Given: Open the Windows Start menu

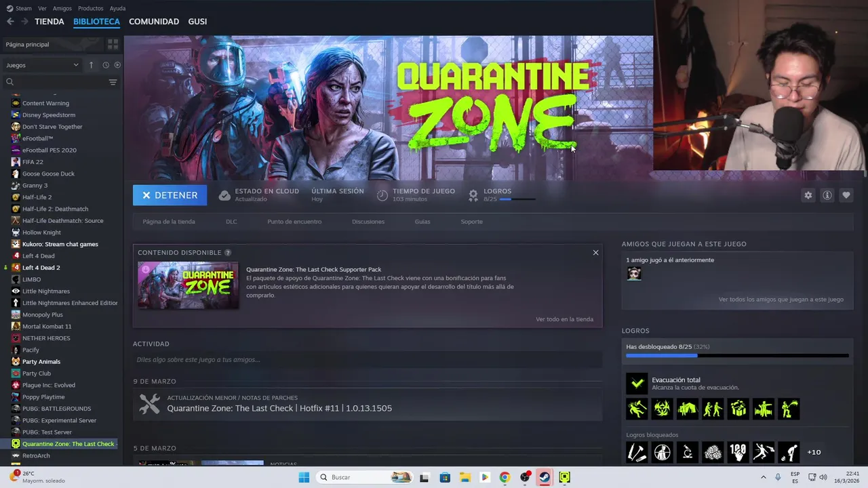Looking at the screenshot, I should coord(304,477).
